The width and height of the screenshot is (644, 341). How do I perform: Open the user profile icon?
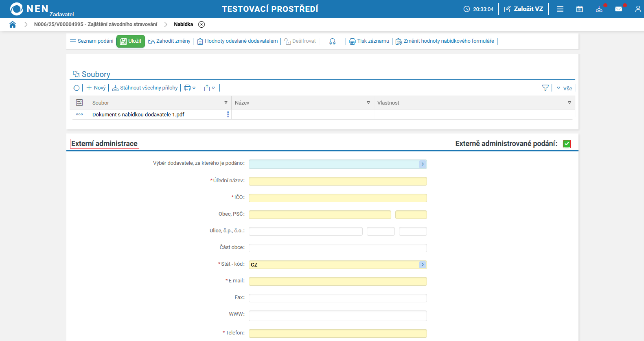coord(637,9)
